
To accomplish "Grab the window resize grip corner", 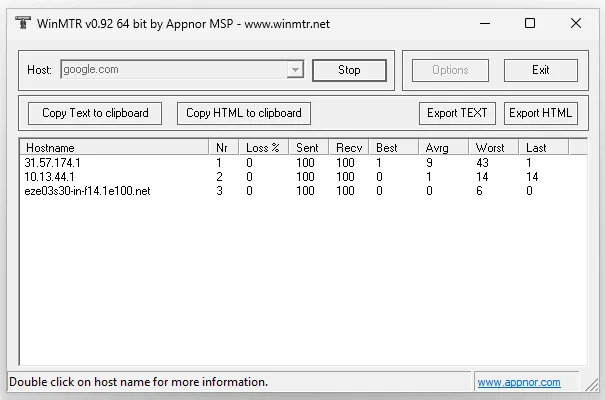I will [592, 385].
